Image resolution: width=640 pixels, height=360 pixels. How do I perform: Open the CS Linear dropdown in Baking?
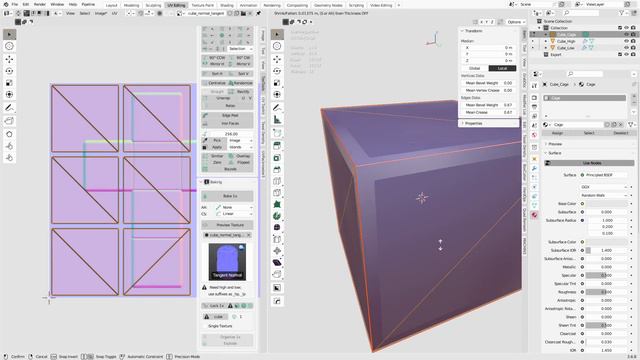coord(234,214)
